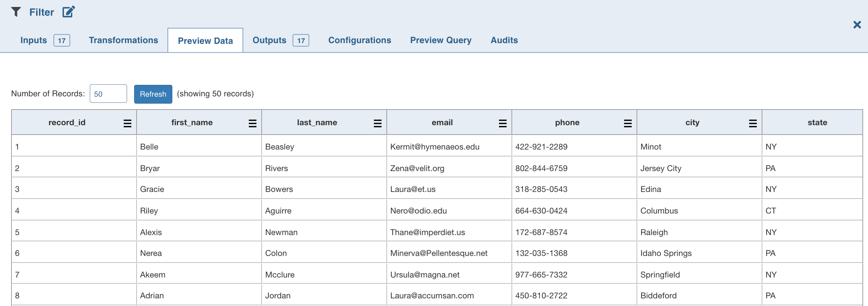Viewport: 868px width, 306px height.
Task: Open the last_name column menu icon
Action: click(x=378, y=123)
